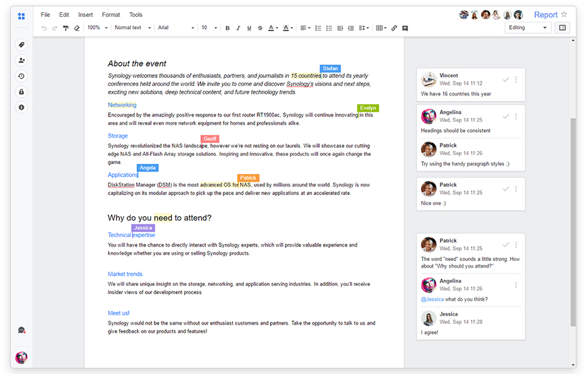Star the Report document
The image size is (588, 374).
coord(564,14)
